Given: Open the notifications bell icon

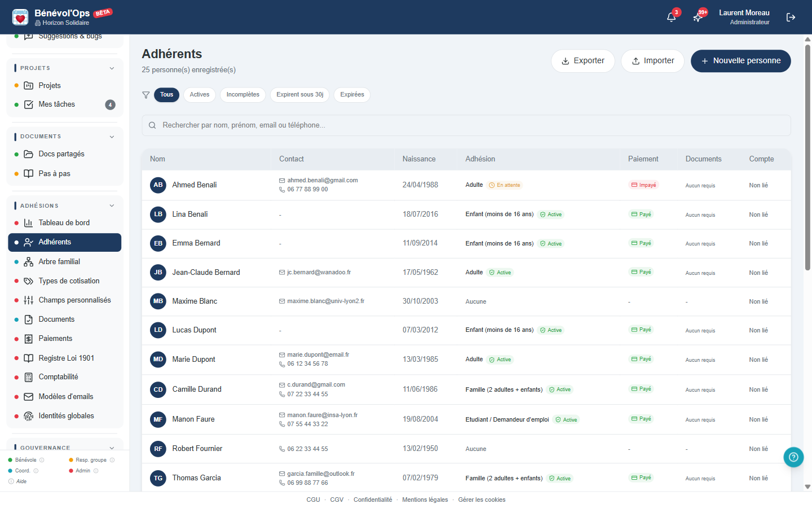Looking at the screenshot, I should tap(671, 17).
